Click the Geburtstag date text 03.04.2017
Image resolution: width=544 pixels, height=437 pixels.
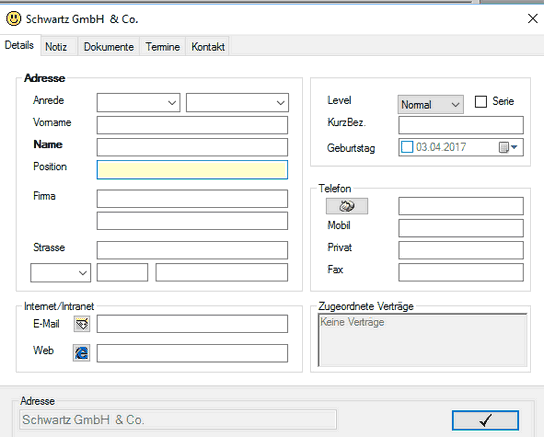coord(441,147)
